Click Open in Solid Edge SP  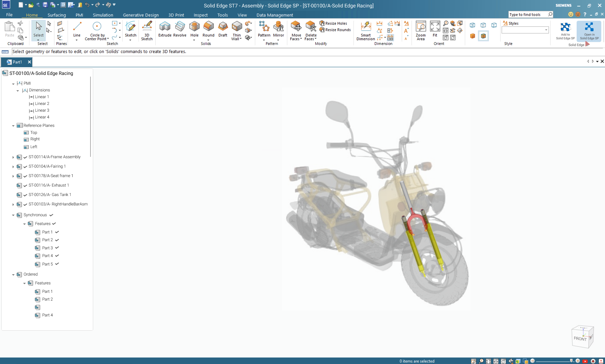pos(589,31)
